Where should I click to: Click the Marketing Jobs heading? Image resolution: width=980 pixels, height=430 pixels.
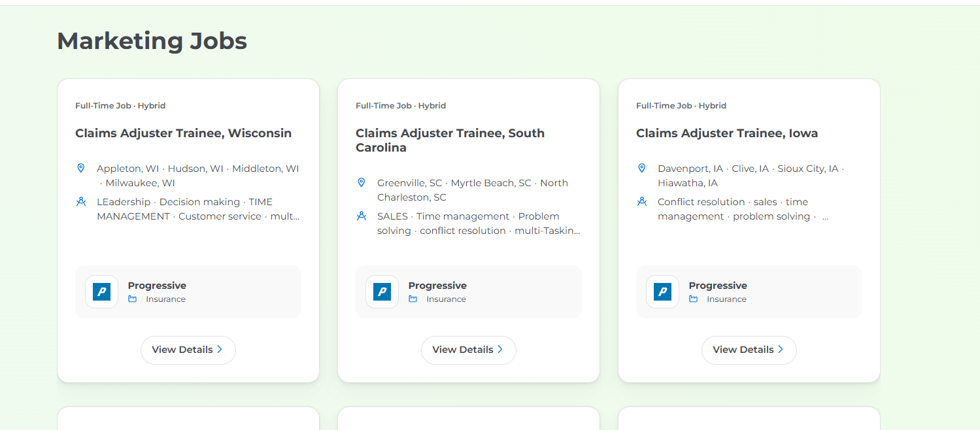tap(152, 41)
